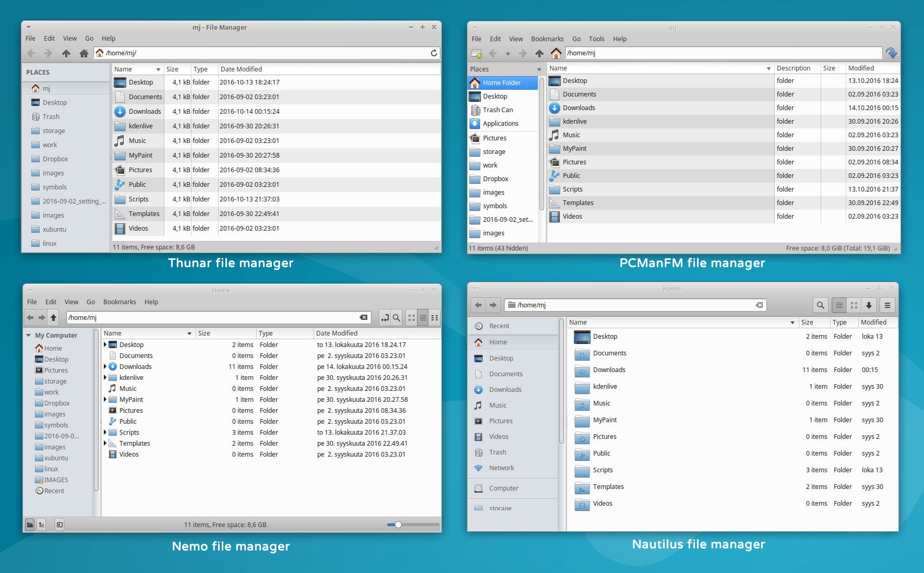Viewport: 924px width, 573px height.
Task: Click the Nautilus back button
Action: tap(478, 305)
